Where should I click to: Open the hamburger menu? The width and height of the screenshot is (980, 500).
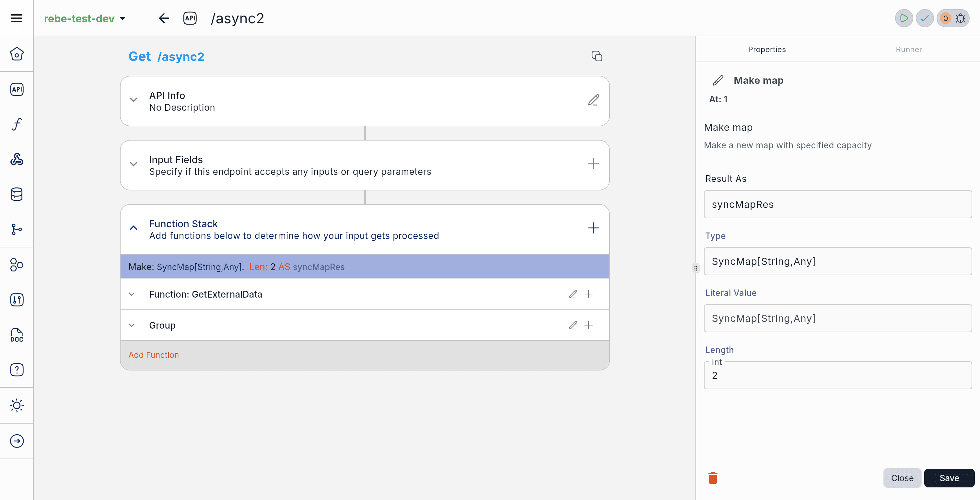[16, 18]
